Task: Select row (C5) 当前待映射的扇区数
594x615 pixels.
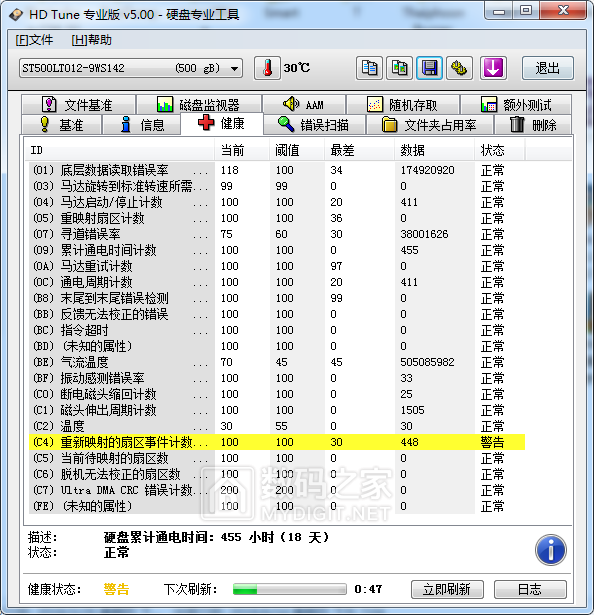Action: click(x=277, y=459)
